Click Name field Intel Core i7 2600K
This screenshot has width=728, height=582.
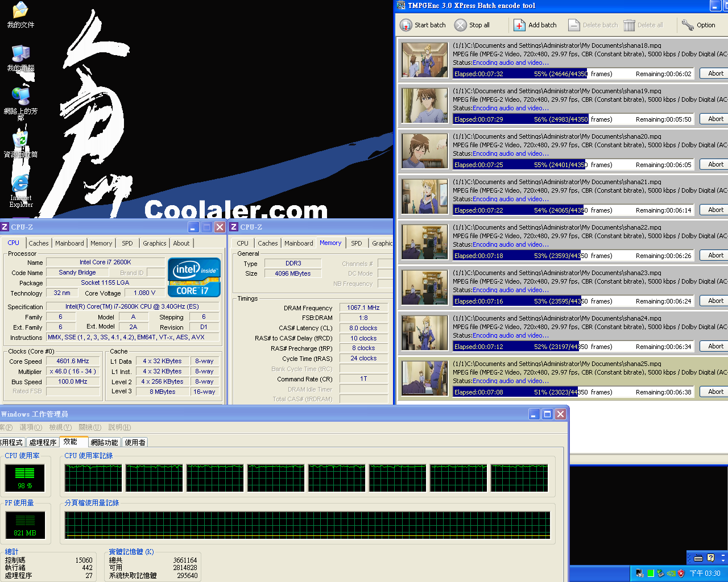pyautogui.click(x=106, y=262)
